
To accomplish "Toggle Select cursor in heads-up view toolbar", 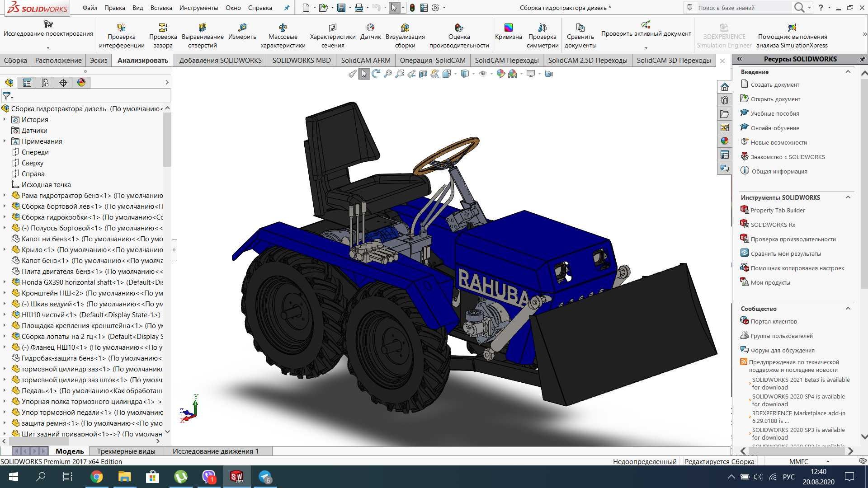I will [364, 74].
